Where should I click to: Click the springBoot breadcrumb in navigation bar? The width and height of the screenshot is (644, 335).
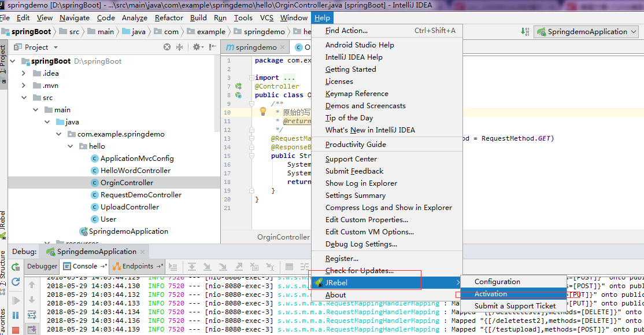click(x=27, y=32)
